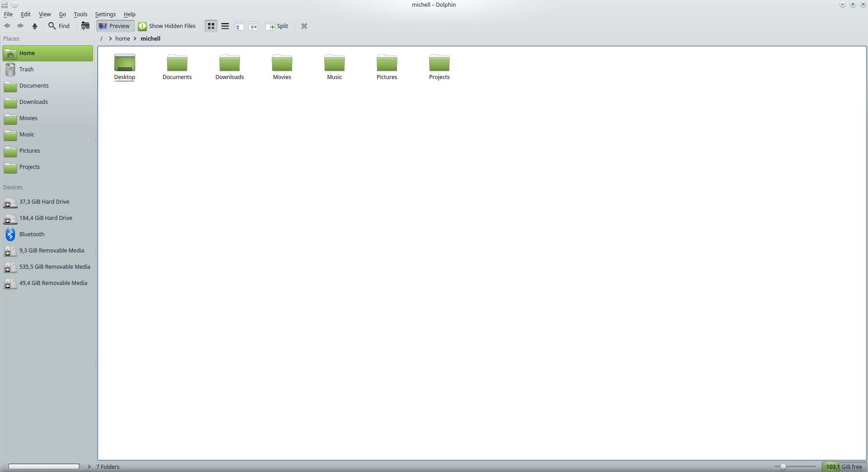Screen dimensions: 868x472
Task: Click scrollbar right arrow in Places panel
Action: [90, 467]
